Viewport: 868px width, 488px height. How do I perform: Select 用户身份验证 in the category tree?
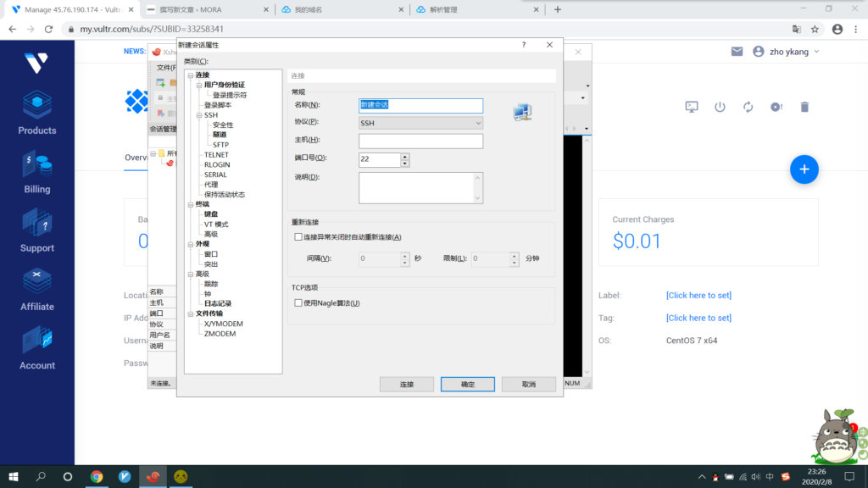pyautogui.click(x=225, y=86)
